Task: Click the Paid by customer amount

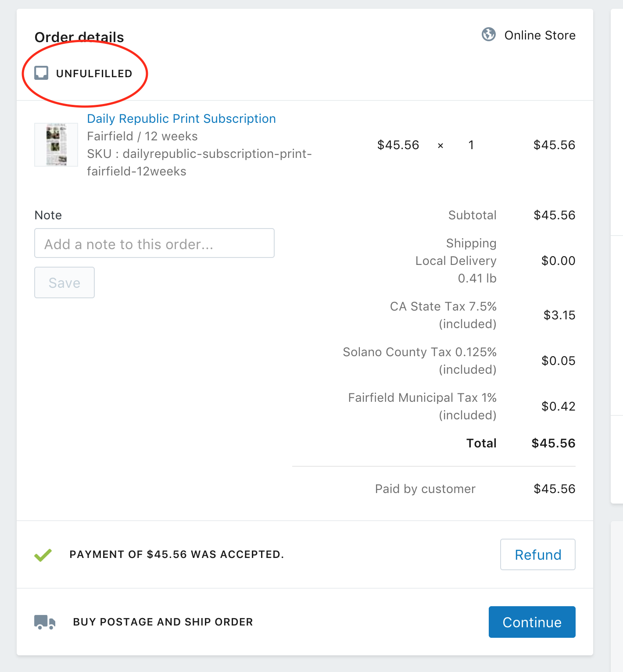Action: click(554, 489)
